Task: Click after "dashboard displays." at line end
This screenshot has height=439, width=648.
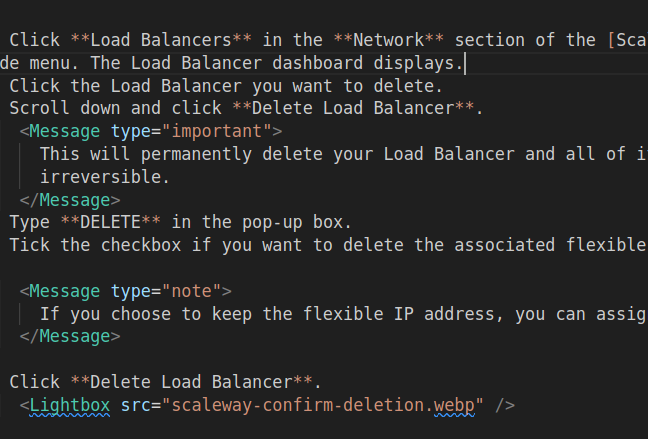Action: coord(466,64)
